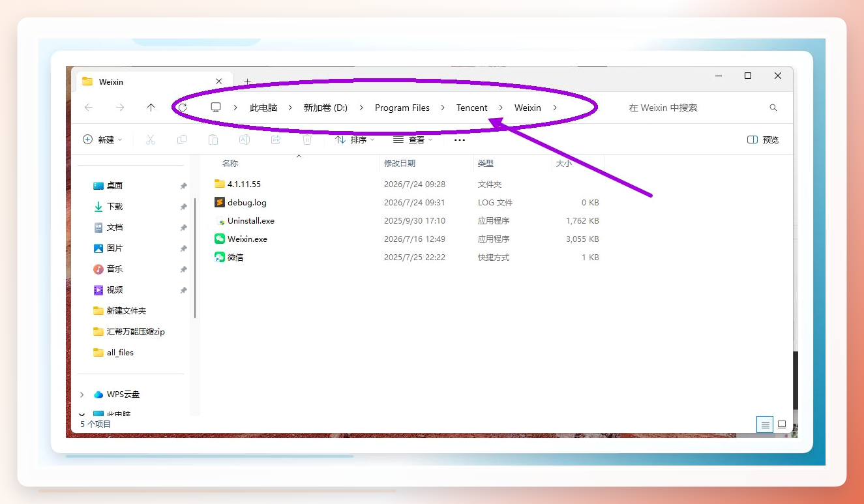Switch to details view layout icon
Viewport: 864px width, 504px height.
pyautogui.click(x=765, y=424)
